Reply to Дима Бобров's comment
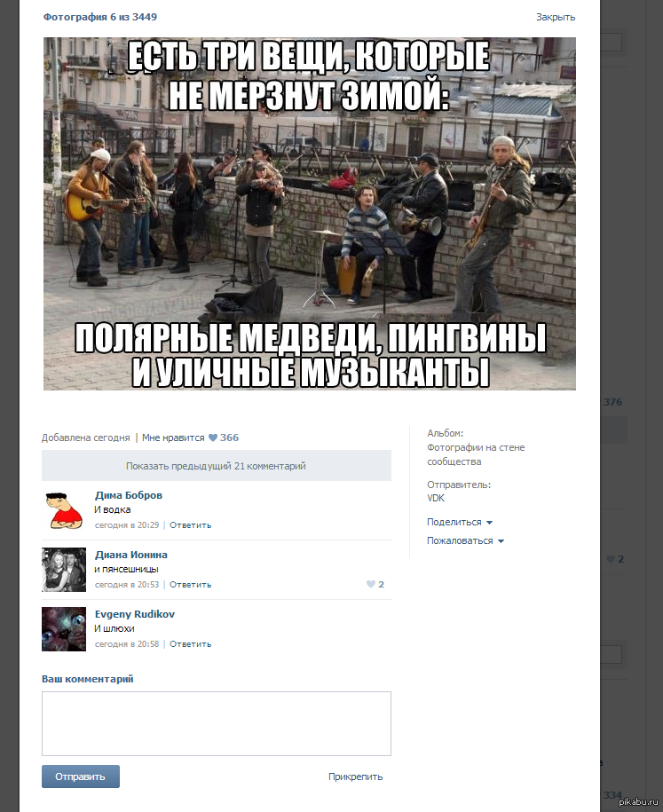 pos(190,525)
